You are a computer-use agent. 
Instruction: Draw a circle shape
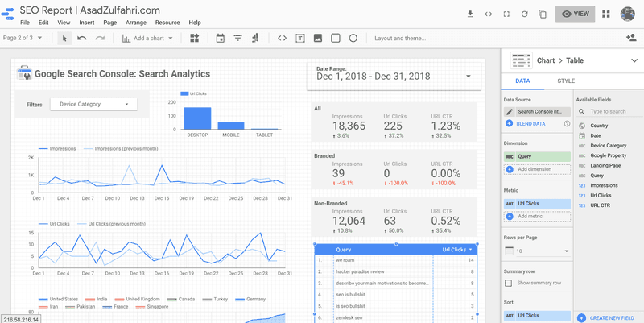[x=353, y=38]
